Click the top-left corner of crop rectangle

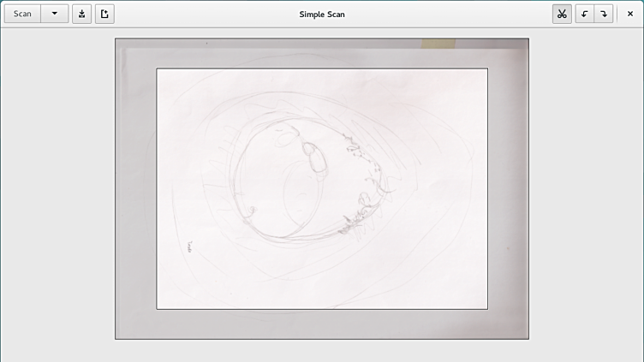click(157, 68)
